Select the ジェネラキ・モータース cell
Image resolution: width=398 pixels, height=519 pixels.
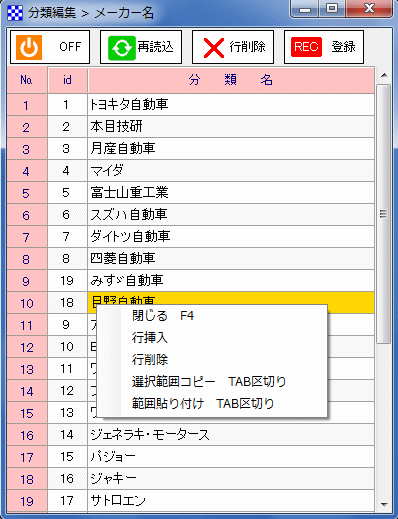(231, 435)
